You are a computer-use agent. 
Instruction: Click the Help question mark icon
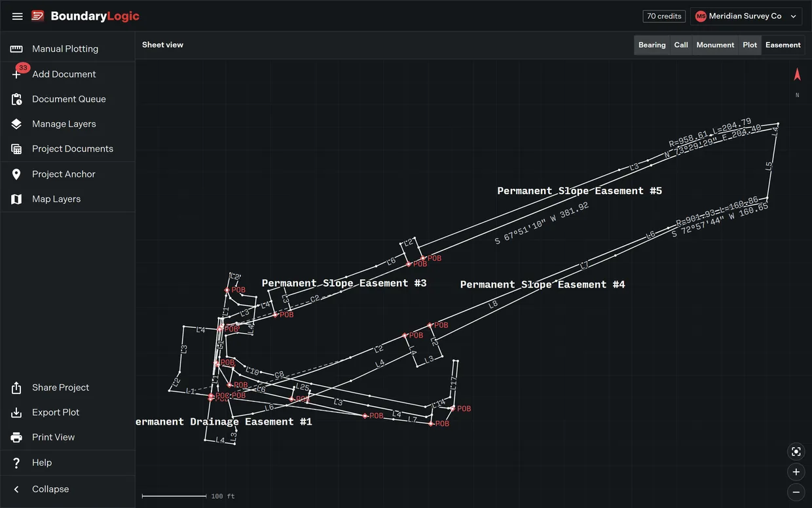(x=16, y=463)
